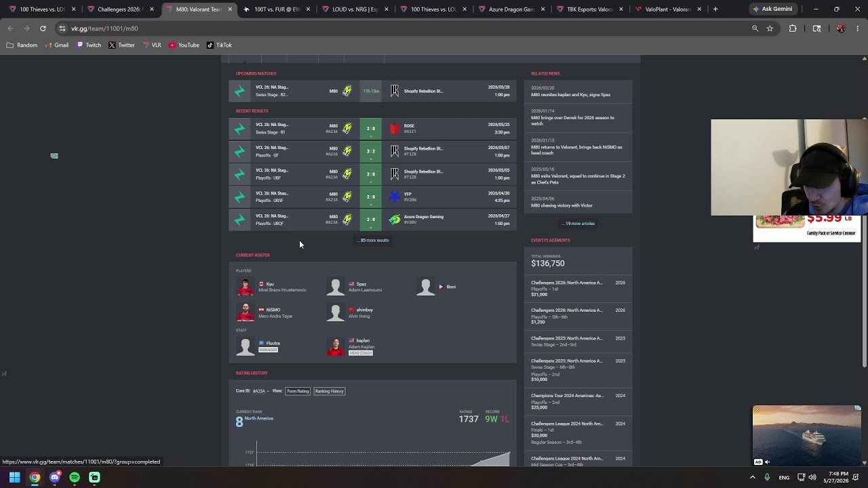Image resolution: width=868 pixels, height=488 pixels.
Task: Open the Twitch bookmark
Action: pyautogui.click(x=89, y=45)
